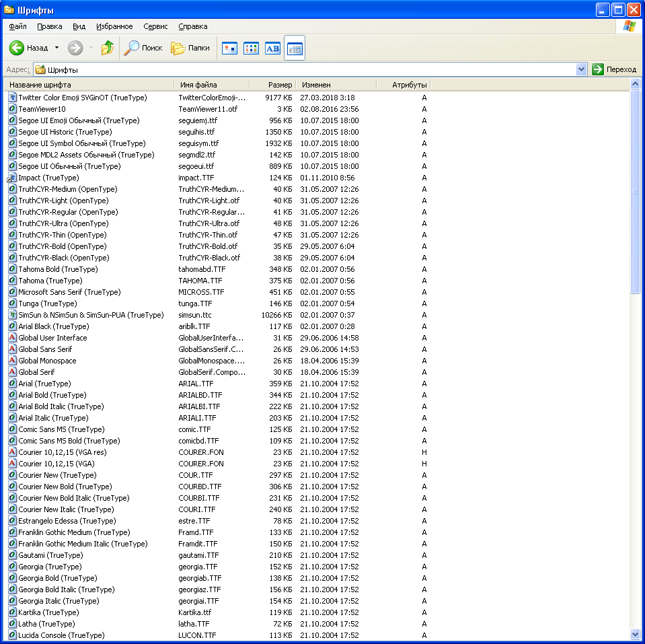The image size is (645, 644).
Task: Click the vertical scrollbar thumb
Action: [x=635, y=192]
